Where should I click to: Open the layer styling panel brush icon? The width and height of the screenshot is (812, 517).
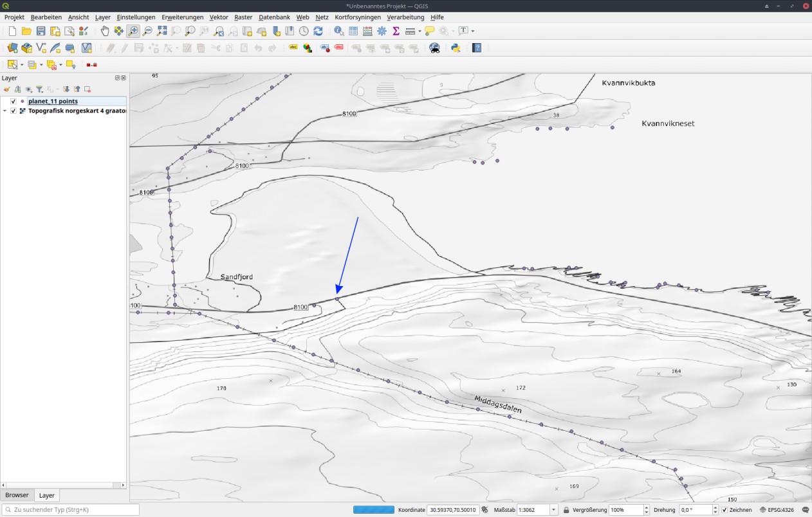6,89
